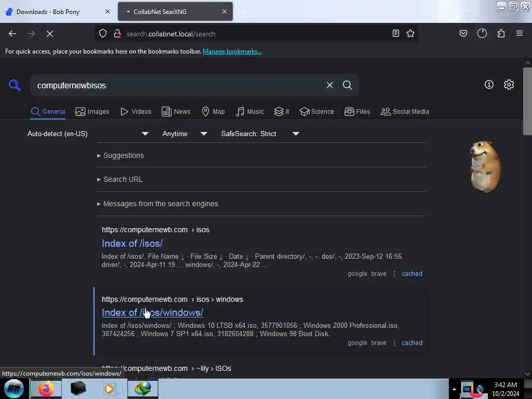Click the hamster image on the page
The image size is (532, 399).
click(x=485, y=167)
